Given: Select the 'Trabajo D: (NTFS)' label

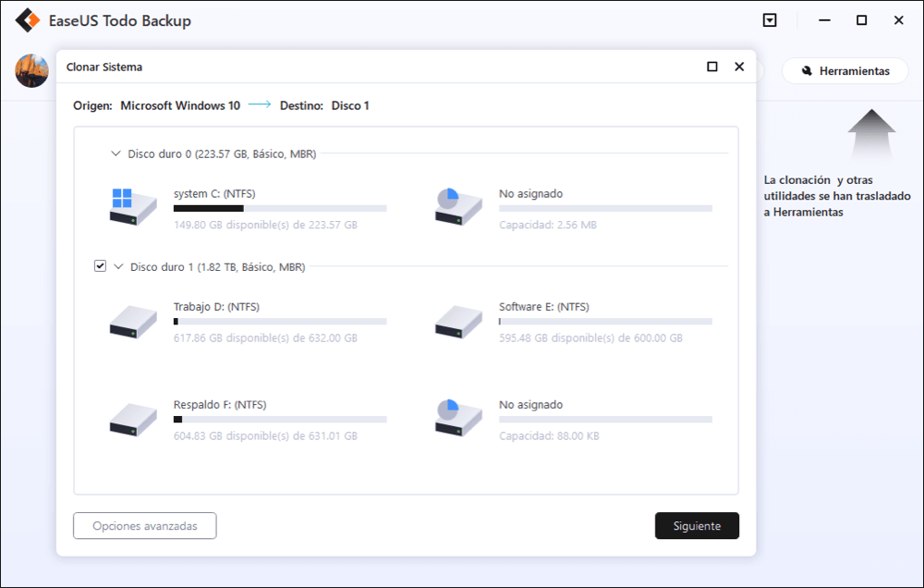Looking at the screenshot, I should pos(216,307).
